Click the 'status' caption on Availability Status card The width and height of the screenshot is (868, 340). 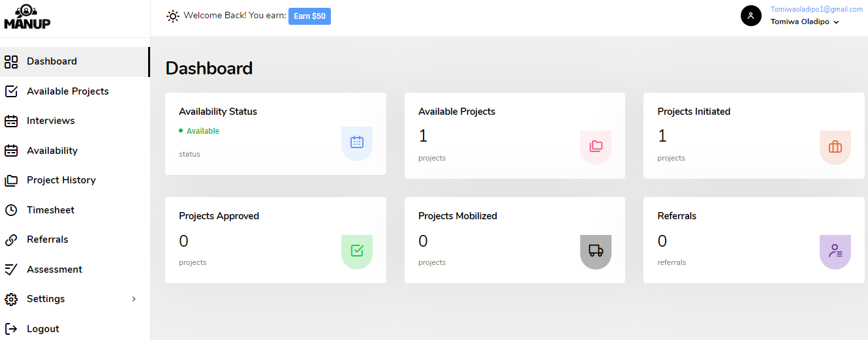(x=189, y=154)
